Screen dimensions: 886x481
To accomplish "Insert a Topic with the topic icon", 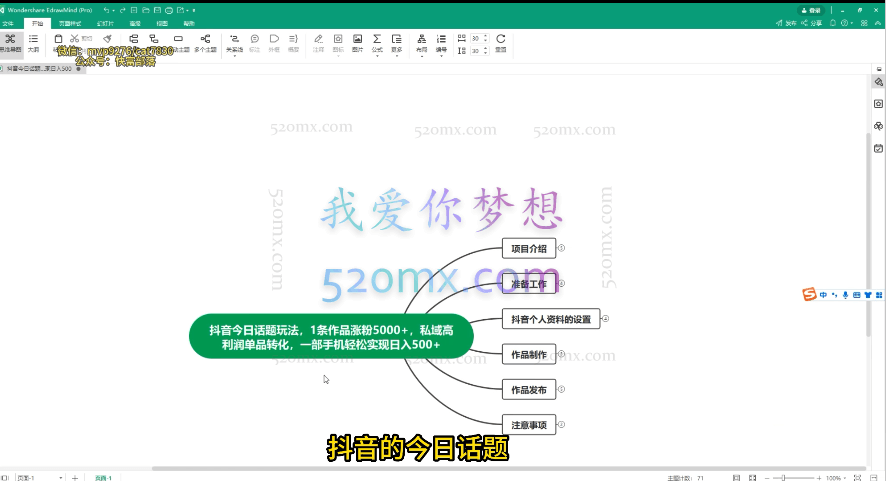I will click(134, 38).
